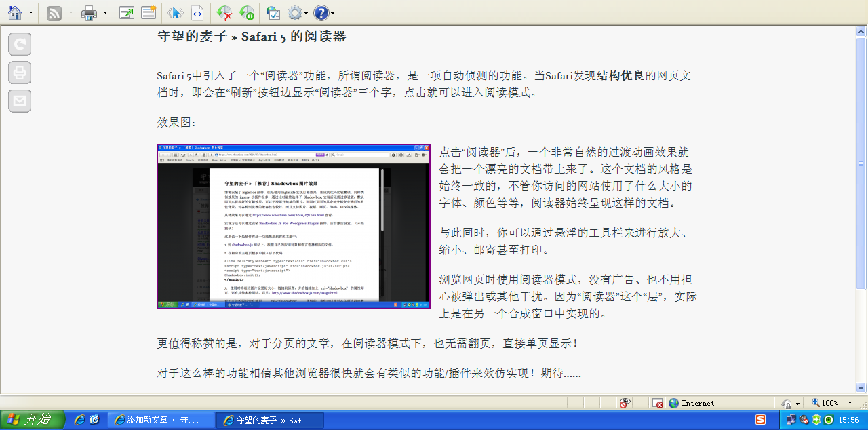The image size is (868, 430).
Task: Click the text 效果图：
Action: [x=176, y=123]
